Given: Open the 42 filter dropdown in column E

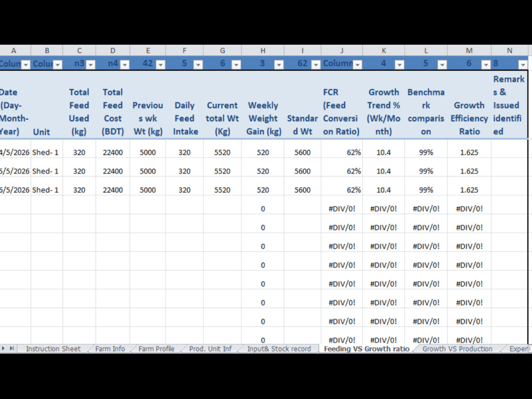Looking at the screenshot, I should (x=161, y=64).
